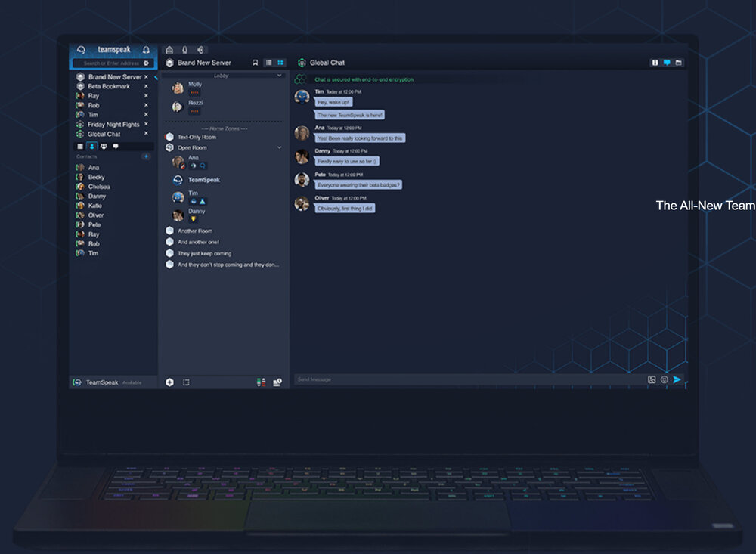The height and width of the screenshot is (554, 756).
Task: Attach an image to message
Action: [x=652, y=379]
